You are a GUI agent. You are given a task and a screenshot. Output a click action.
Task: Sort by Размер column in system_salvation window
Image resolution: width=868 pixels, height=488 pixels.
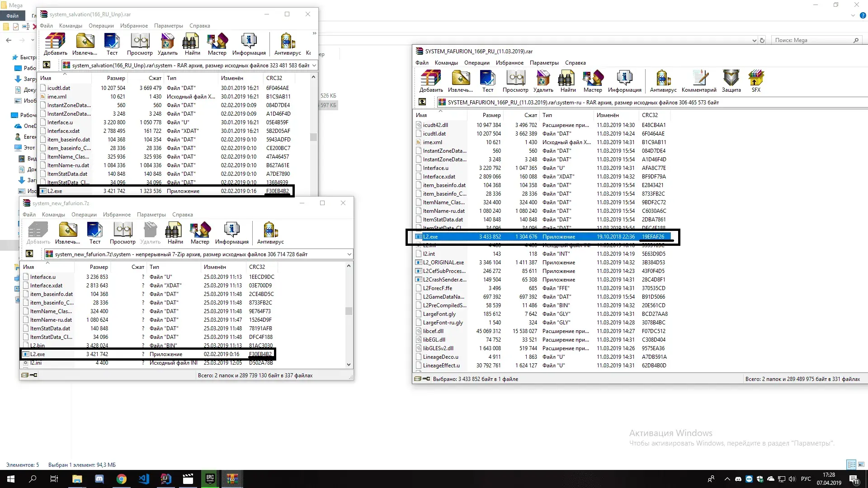(109, 78)
